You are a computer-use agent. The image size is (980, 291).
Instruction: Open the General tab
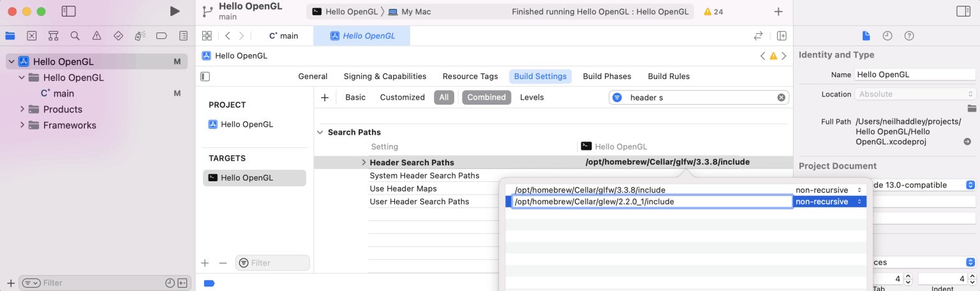(x=313, y=76)
